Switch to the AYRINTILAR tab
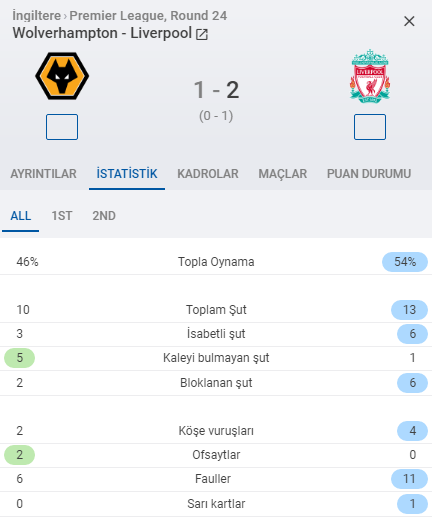Image resolution: width=432 pixels, height=517 pixels. click(x=43, y=174)
